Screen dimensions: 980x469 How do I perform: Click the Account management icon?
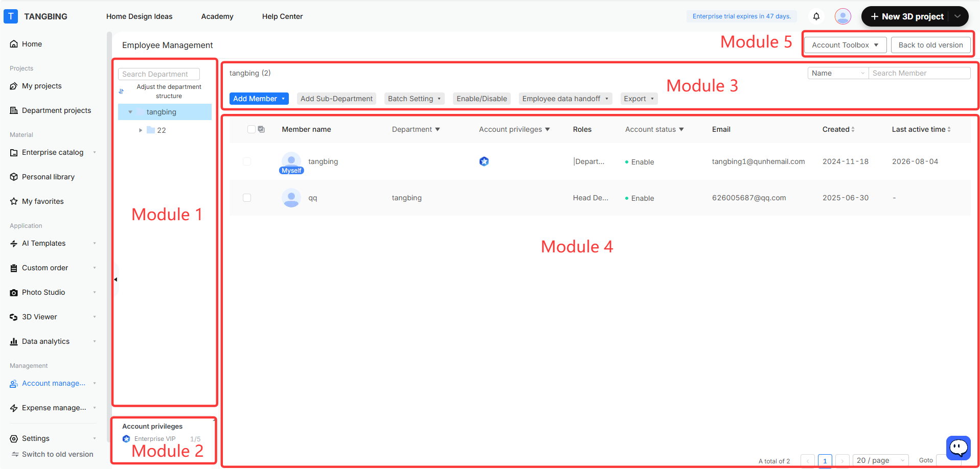click(14, 383)
